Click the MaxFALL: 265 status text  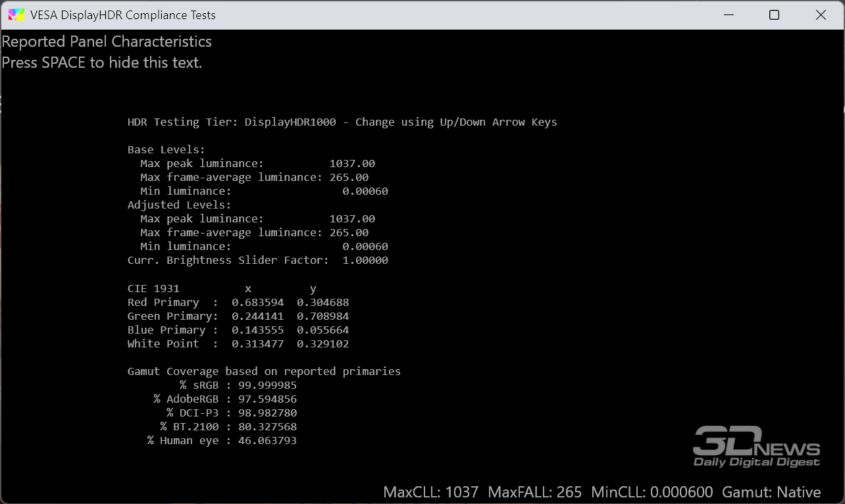[535, 492]
